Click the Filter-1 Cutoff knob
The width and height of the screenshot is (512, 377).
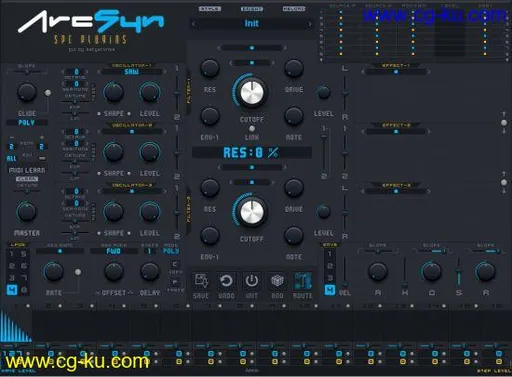pos(252,92)
